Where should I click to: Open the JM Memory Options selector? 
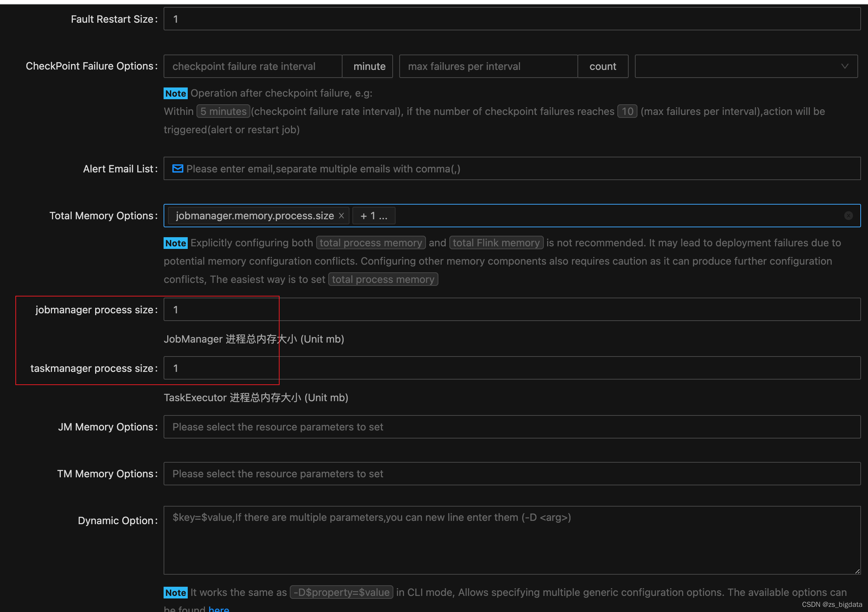coord(512,427)
